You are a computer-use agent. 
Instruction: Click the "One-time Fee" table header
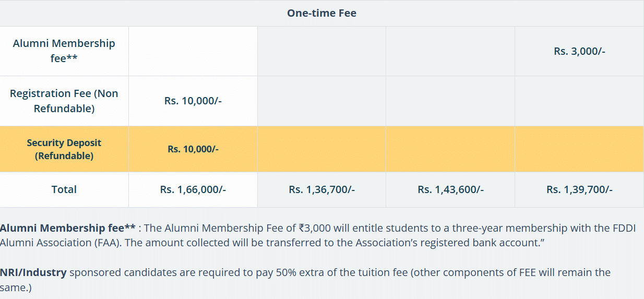pos(321,13)
